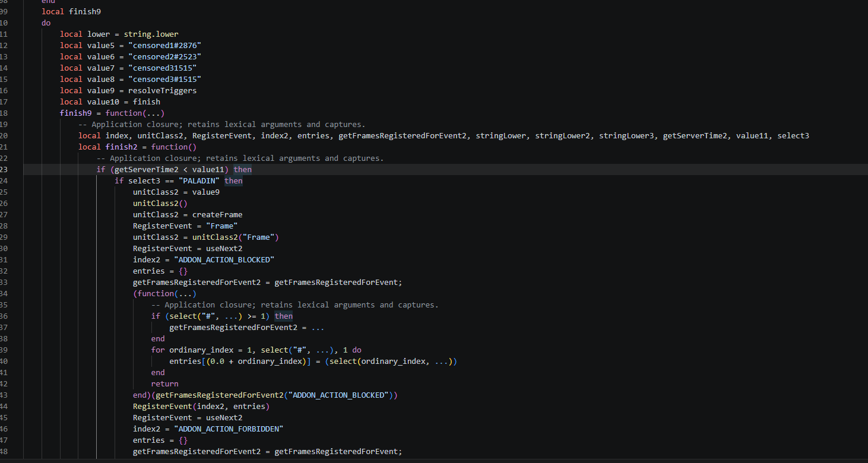Click the "RegisterEvent = "Frame"" line
Screen dimensions: 868x463
coord(185,226)
